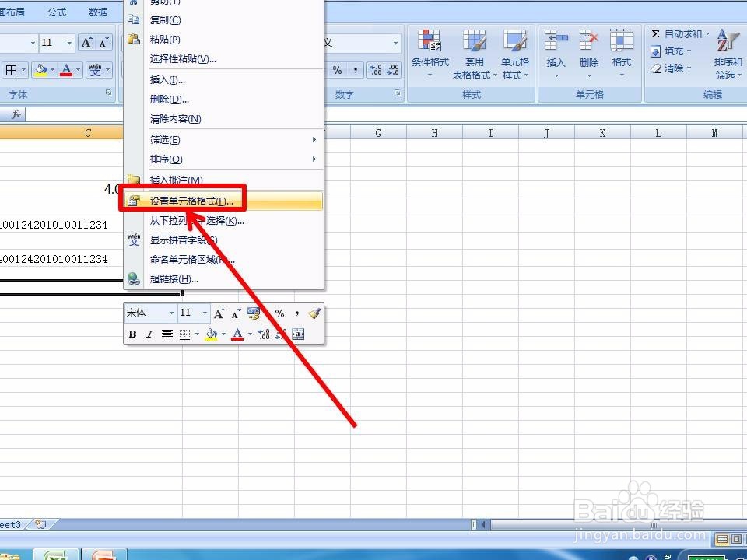Open mini toolbar borders dropdown arrow
This screenshot has height=560, width=747.
point(197,334)
